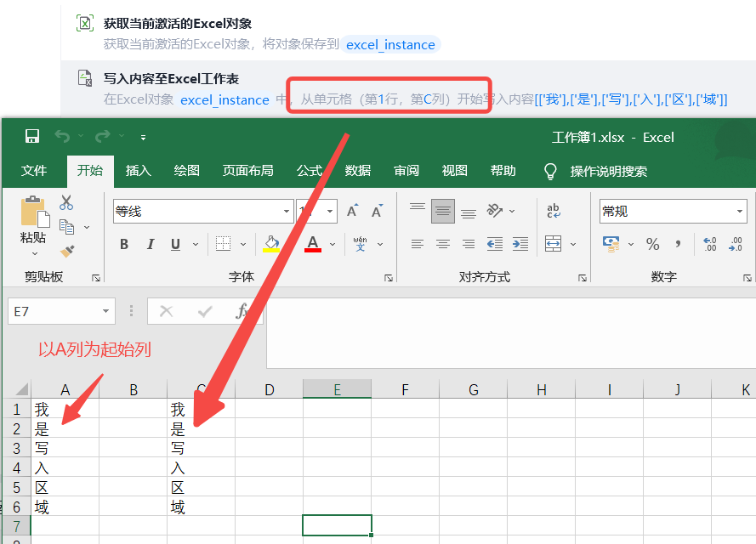Toggle middle vertical alignment button
Screen dimensions: 756x544
point(442,211)
